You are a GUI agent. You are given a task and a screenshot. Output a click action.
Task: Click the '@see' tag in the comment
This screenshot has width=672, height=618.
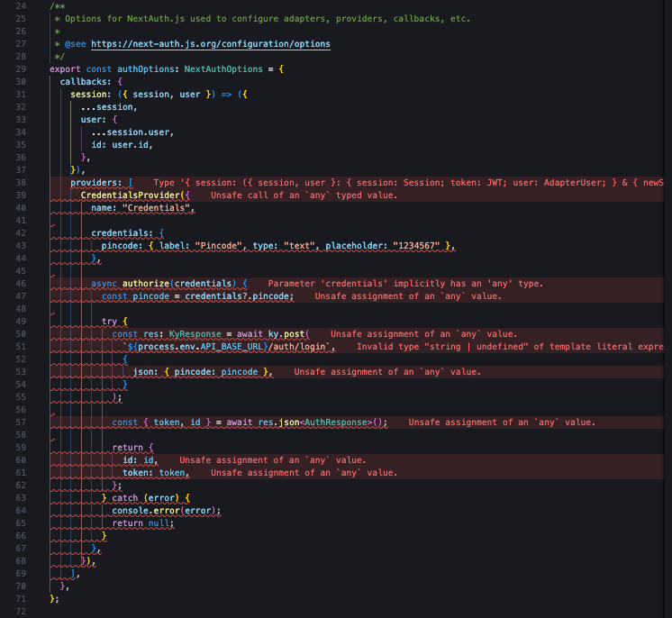pos(75,44)
